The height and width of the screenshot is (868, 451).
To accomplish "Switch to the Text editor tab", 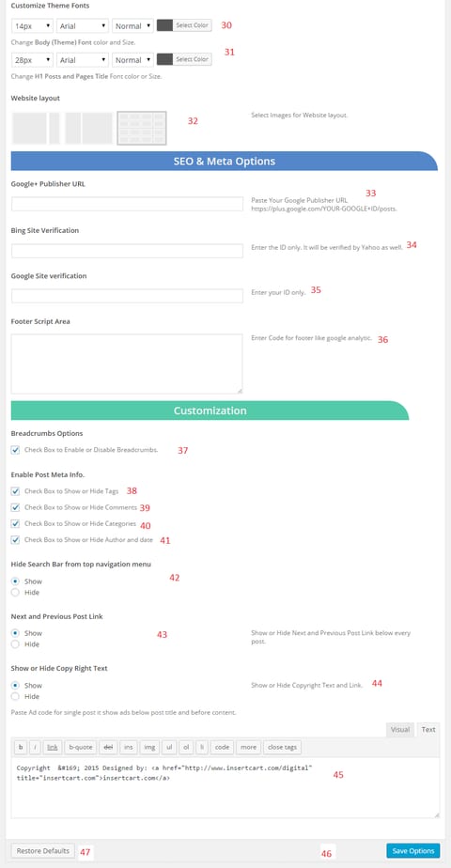I will (428, 730).
